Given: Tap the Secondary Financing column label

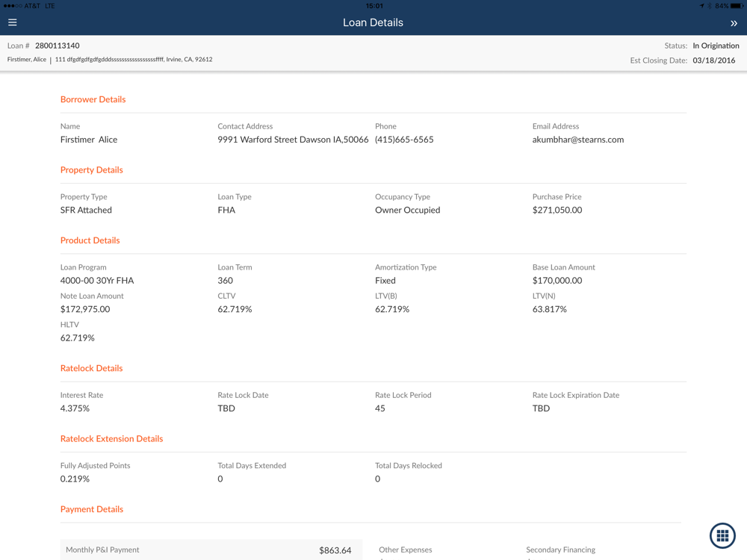Looking at the screenshot, I should [560, 550].
